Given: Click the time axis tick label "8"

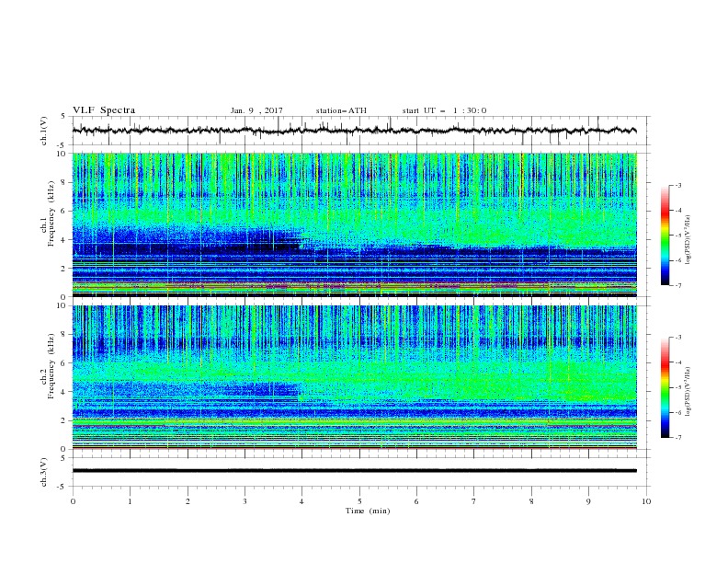Looking at the screenshot, I should point(531,501).
